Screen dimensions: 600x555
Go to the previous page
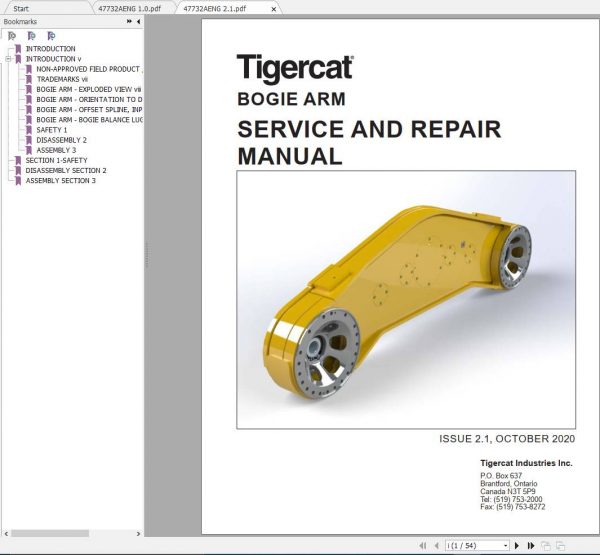437,545
